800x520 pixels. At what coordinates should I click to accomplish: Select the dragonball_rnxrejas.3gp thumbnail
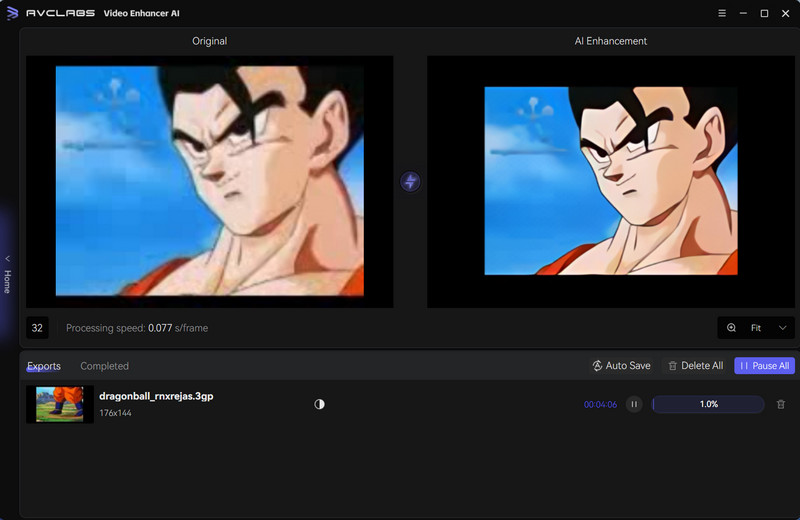[x=60, y=404]
